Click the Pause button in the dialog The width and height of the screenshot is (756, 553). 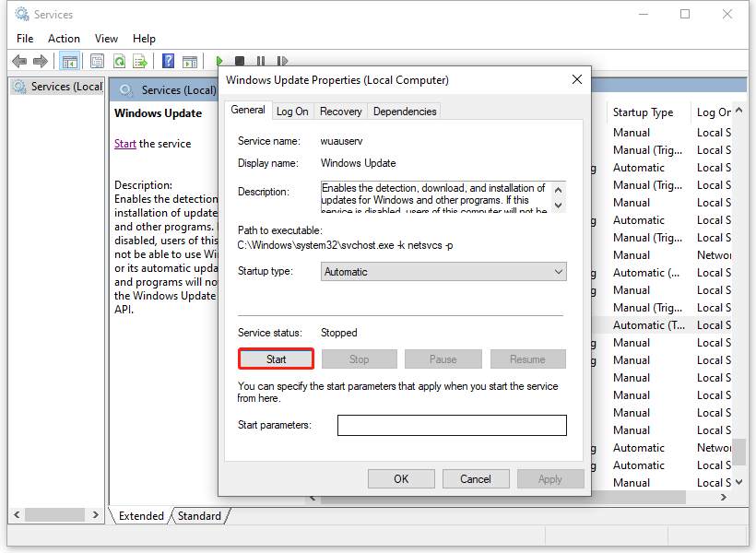(443, 359)
